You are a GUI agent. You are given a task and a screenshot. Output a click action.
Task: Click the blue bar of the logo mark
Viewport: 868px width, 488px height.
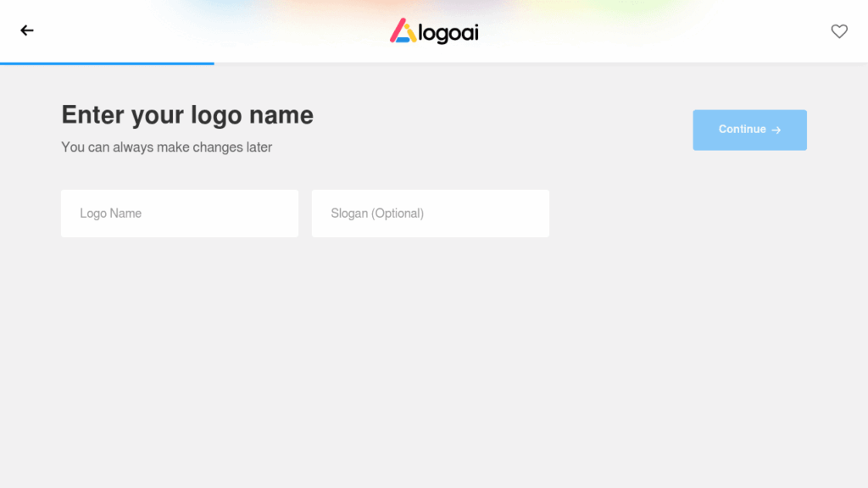(402, 39)
